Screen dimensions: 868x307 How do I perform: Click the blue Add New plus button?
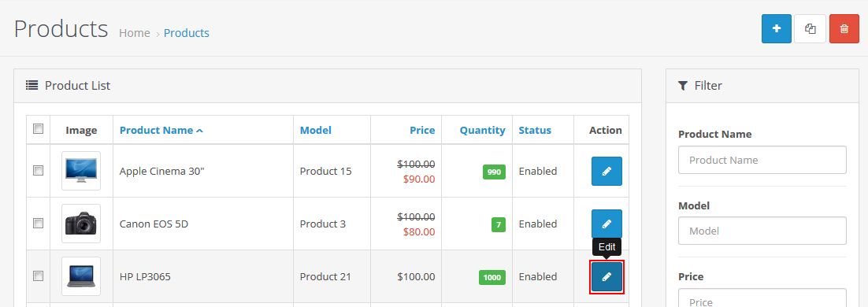(x=777, y=29)
